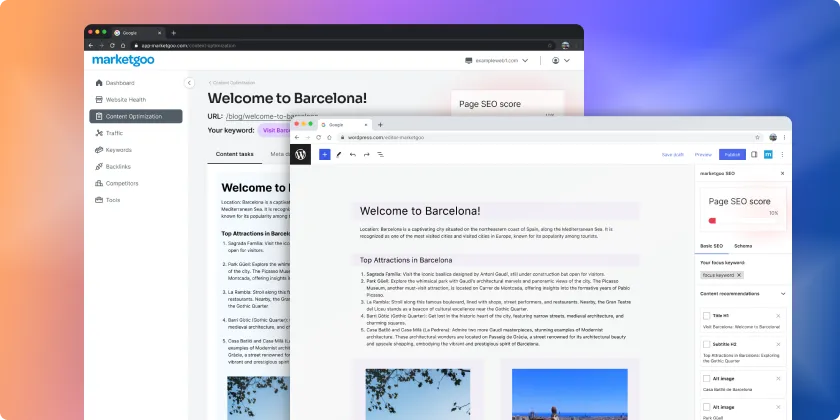
Task: Click the WordPress logo in the editor
Action: 302,155
